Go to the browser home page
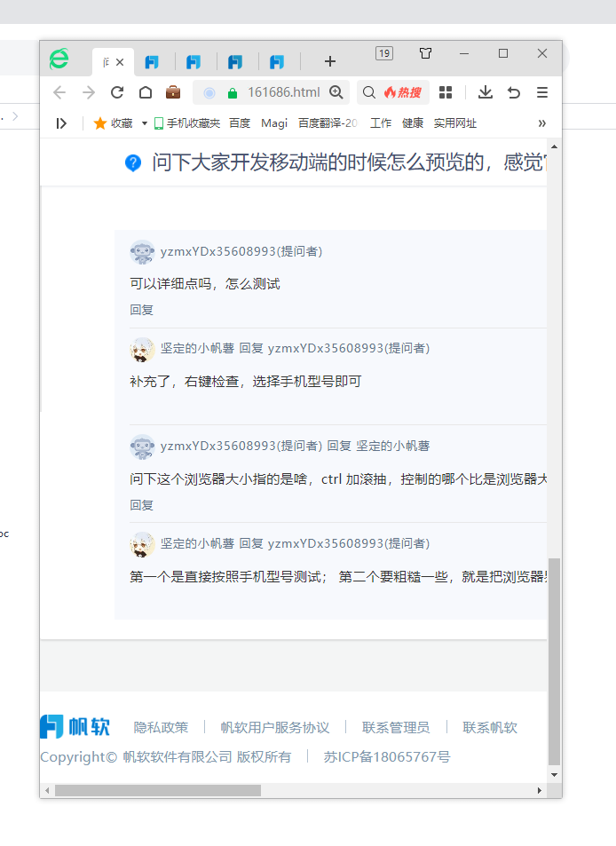The width and height of the screenshot is (616, 846). click(146, 92)
